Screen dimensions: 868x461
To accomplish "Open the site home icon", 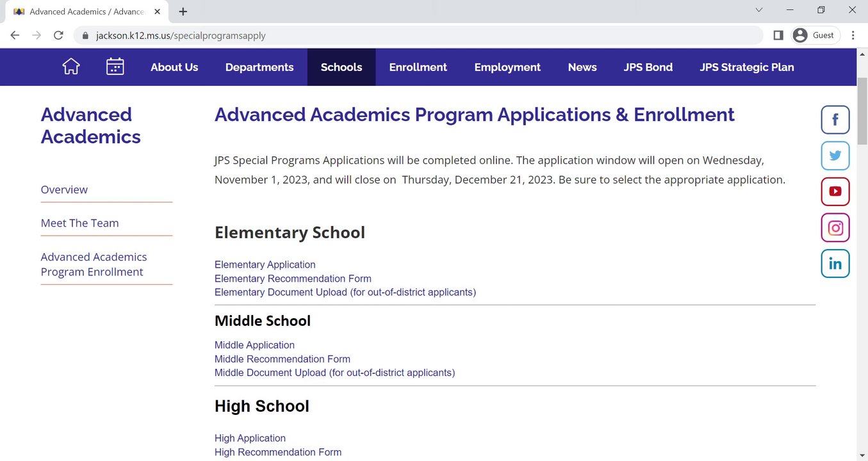I will point(71,67).
